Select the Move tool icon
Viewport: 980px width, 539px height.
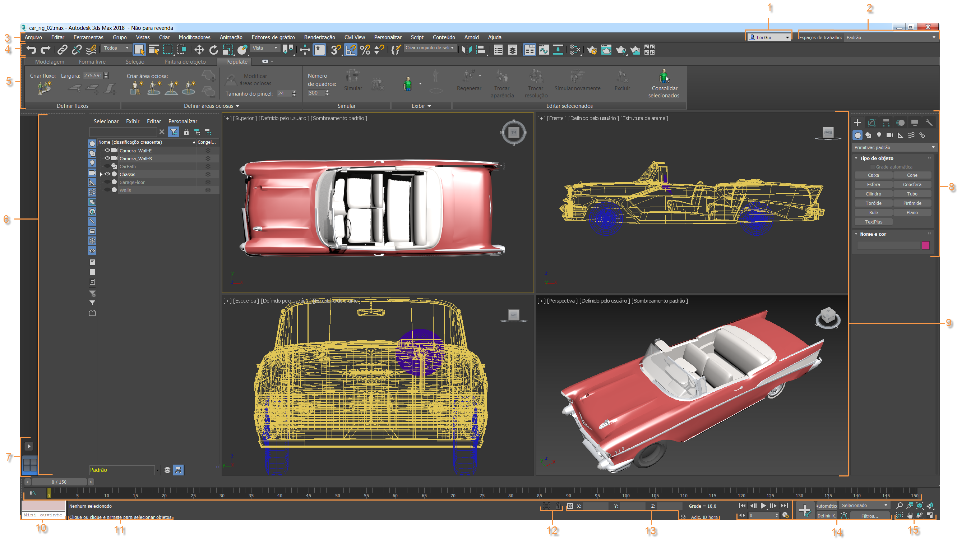point(199,50)
